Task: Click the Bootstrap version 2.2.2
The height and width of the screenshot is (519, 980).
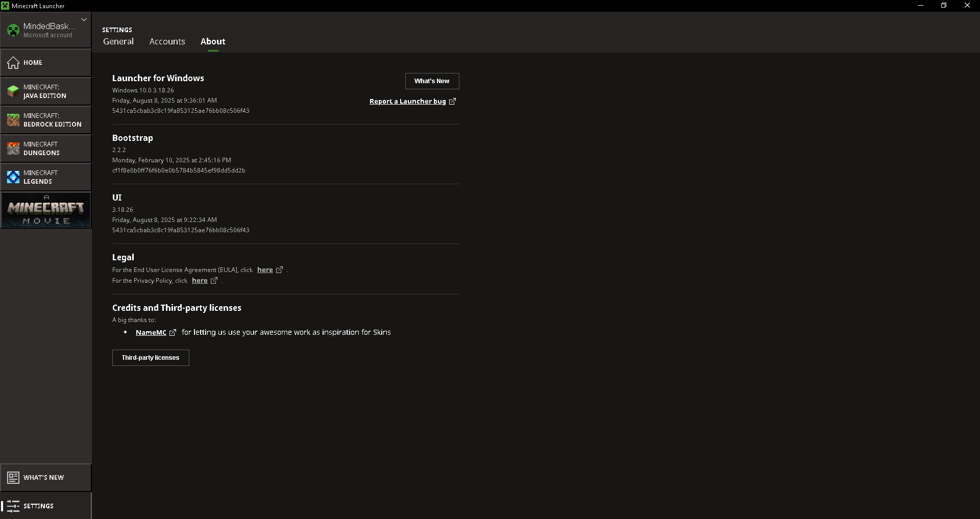Action: pyautogui.click(x=119, y=150)
